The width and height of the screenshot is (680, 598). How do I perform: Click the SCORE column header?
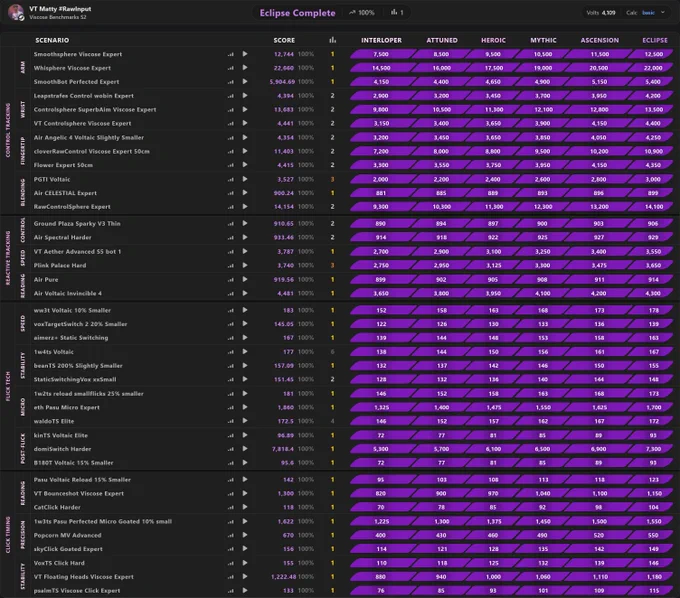tap(284, 40)
